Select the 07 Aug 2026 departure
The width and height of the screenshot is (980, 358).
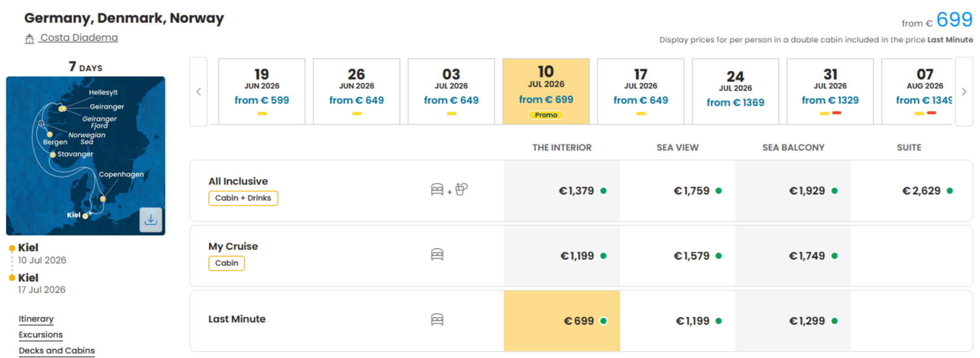pyautogui.click(x=917, y=91)
